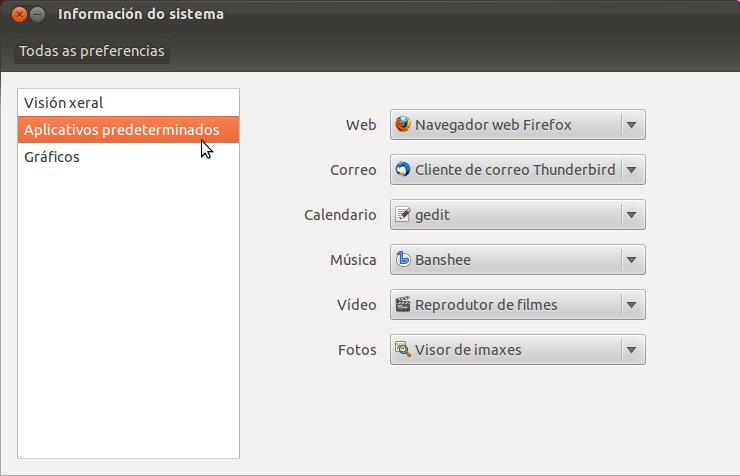Click the gedit text in Calendario combo
Viewport: 740px width, 476px height.
click(432, 216)
